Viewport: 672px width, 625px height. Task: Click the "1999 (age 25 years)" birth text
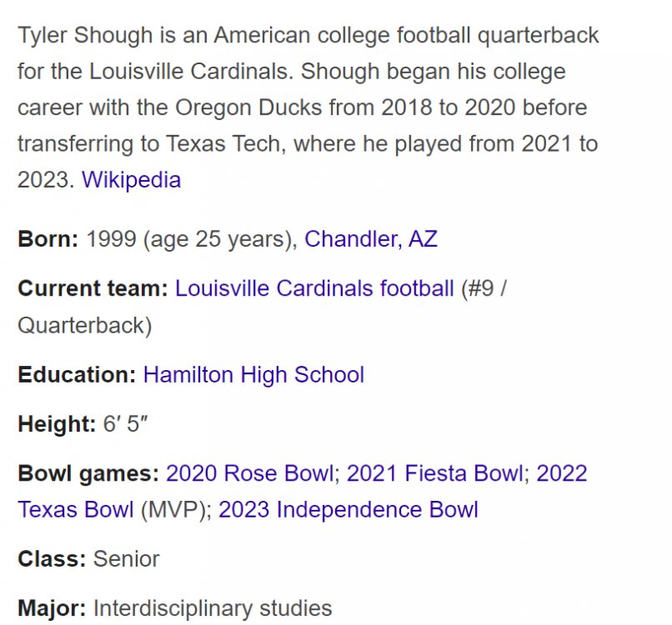(x=191, y=240)
